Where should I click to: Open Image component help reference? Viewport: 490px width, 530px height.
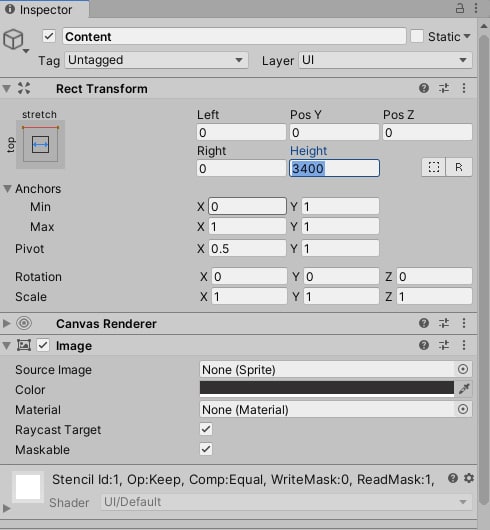click(x=424, y=345)
